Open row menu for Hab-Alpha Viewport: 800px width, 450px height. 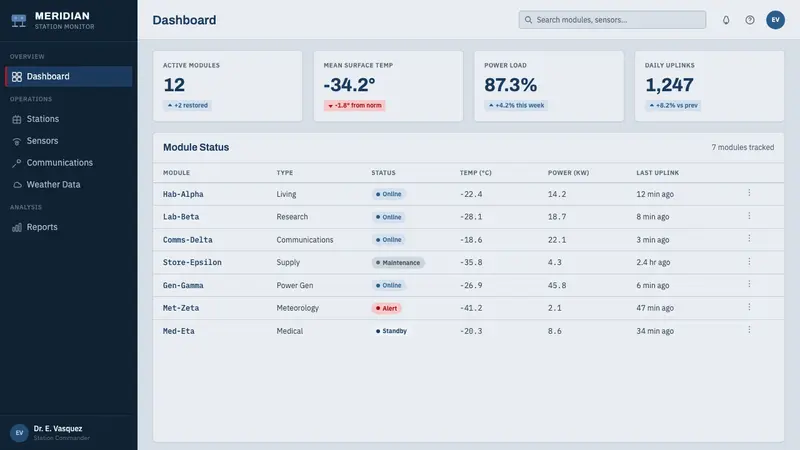[749, 193]
